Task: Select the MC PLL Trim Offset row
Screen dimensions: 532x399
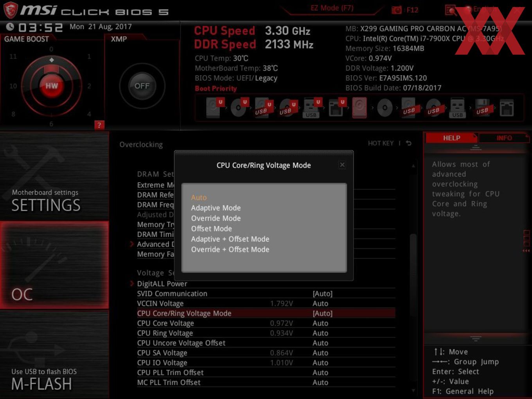Action: point(266,382)
